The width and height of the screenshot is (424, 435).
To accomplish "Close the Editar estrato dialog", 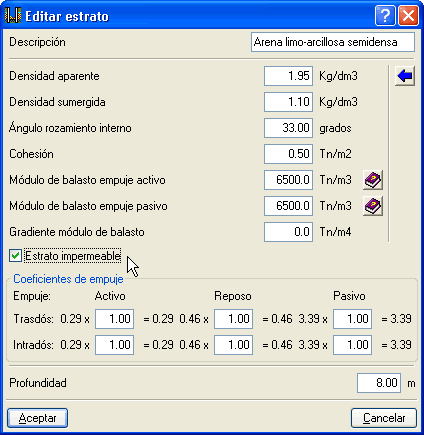I will 408,16.
